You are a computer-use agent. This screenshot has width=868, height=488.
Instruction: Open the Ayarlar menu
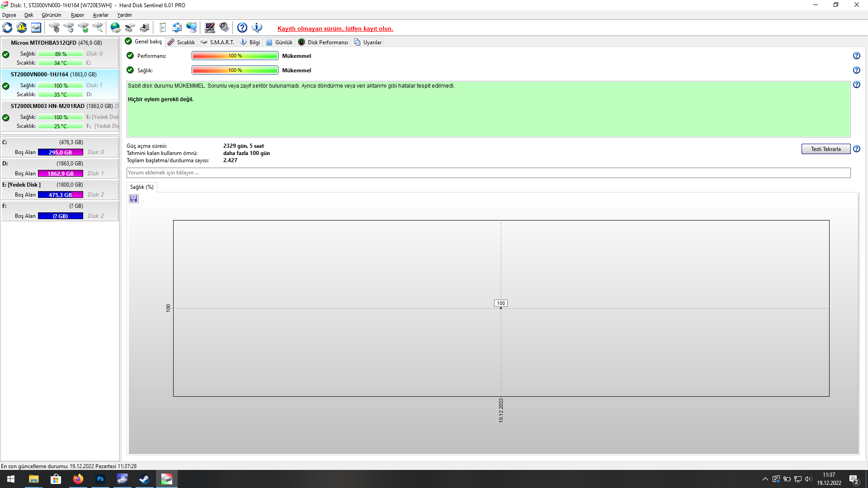click(x=100, y=15)
